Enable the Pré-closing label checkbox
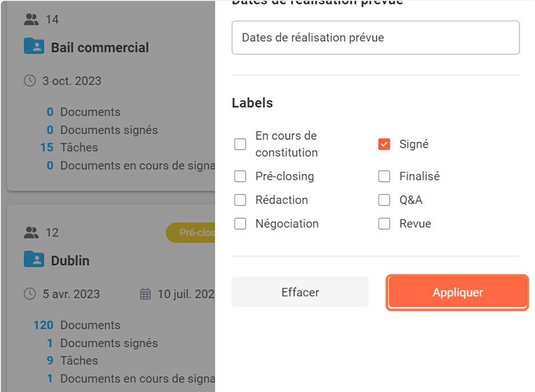Image resolution: width=535 pixels, height=392 pixels. pyautogui.click(x=240, y=176)
